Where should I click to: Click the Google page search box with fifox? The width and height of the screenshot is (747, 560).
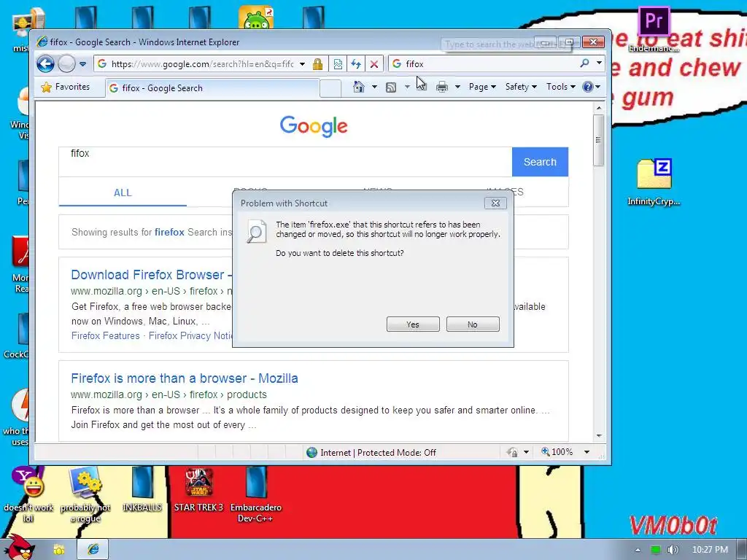(285, 162)
